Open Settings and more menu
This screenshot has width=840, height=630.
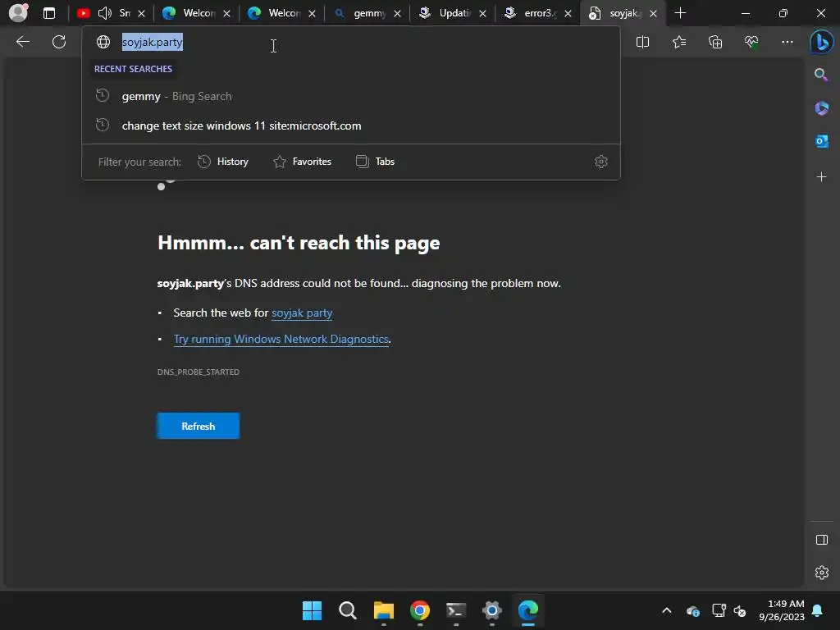[787, 42]
